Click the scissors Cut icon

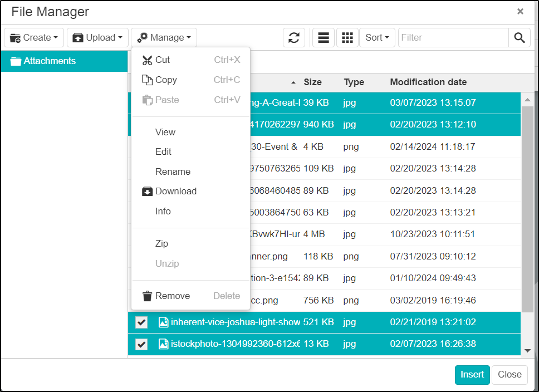point(147,60)
